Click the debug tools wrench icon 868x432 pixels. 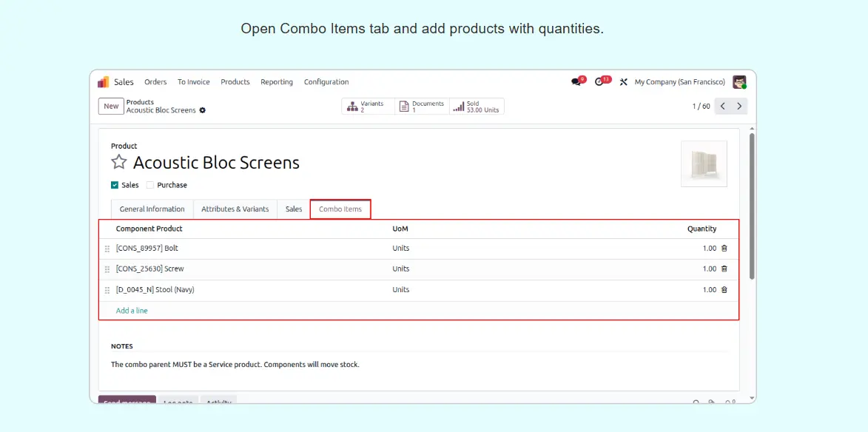click(x=623, y=82)
